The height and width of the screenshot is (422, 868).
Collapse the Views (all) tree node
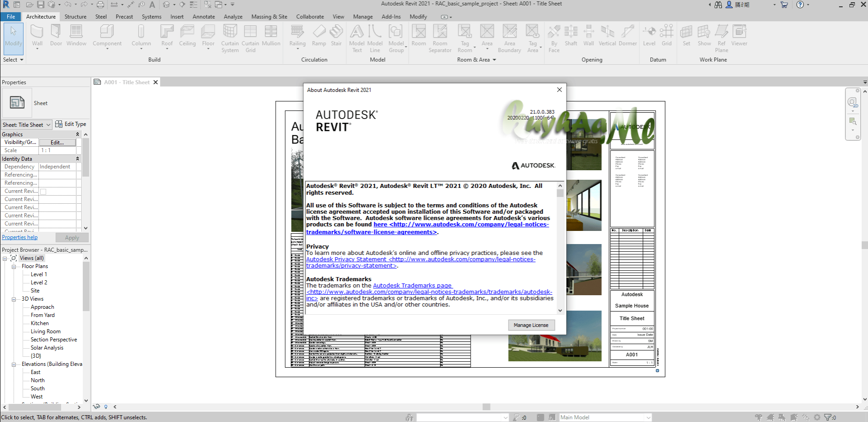pyautogui.click(x=5, y=259)
